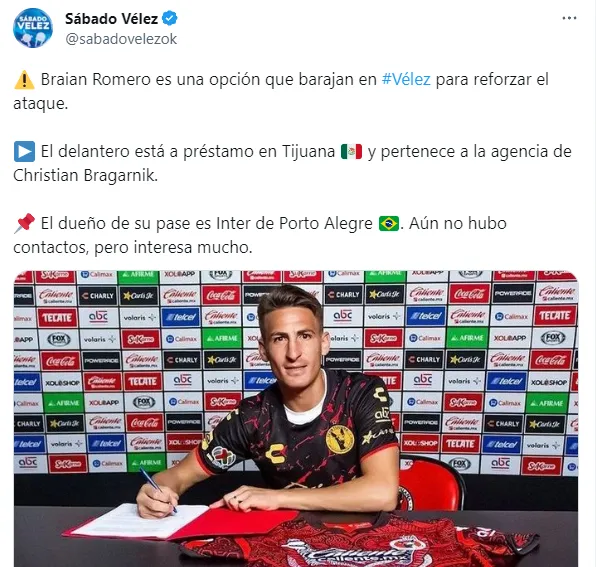596x567 pixels.
Task: Click the blue play-button emoji
Action: tap(24, 152)
